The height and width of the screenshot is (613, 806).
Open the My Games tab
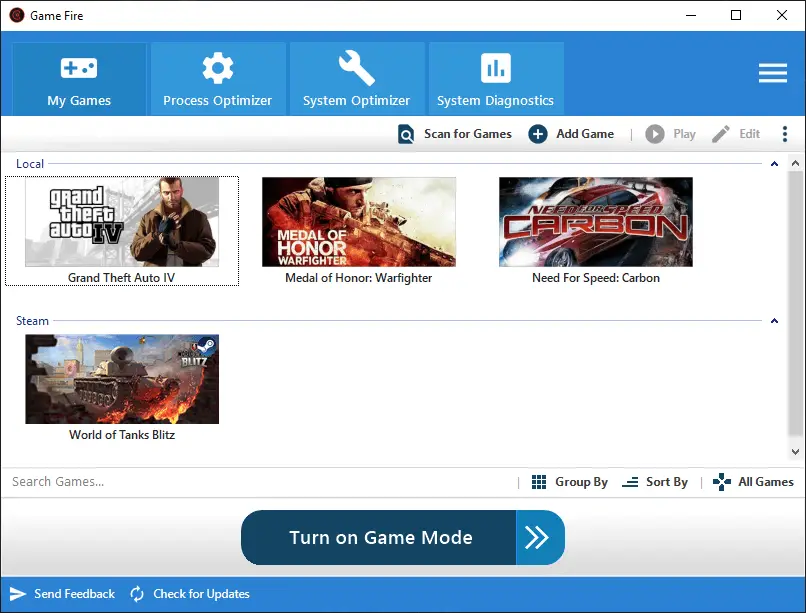[x=79, y=79]
